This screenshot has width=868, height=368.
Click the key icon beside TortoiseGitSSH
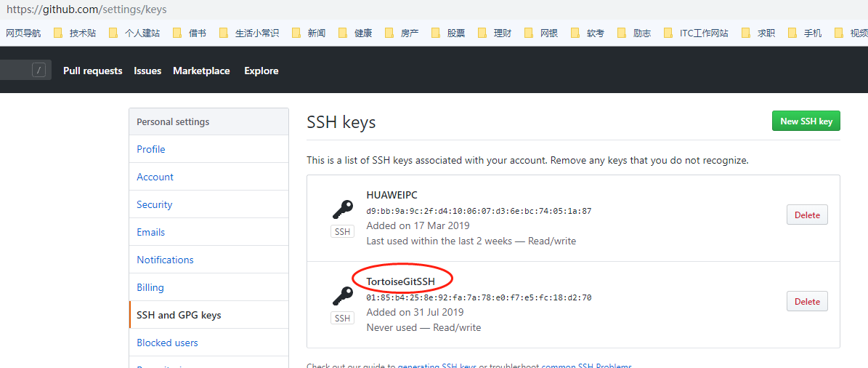tap(343, 296)
